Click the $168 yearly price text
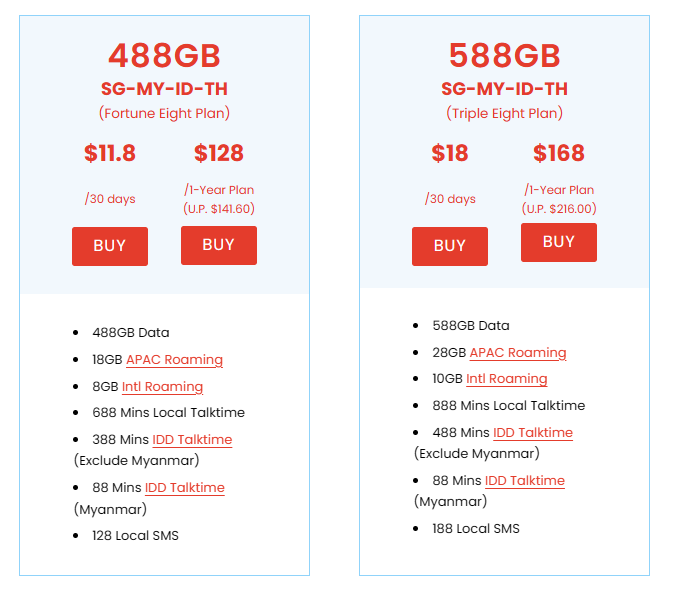Image resolution: width=674 pixels, height=590 pixels. click(x=559, y=153)
